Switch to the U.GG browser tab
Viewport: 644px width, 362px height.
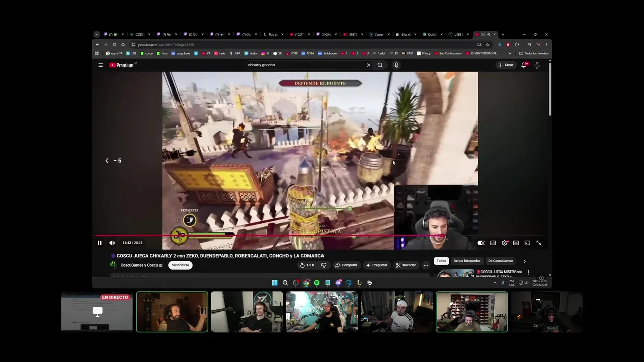coord(459,34)
